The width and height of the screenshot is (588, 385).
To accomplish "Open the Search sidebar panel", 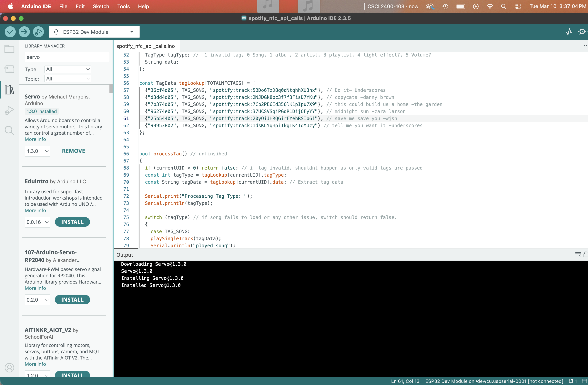I will pos(9,130).
